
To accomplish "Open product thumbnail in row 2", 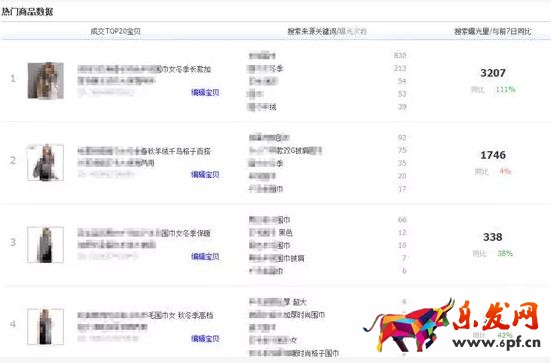I will 46,162.
